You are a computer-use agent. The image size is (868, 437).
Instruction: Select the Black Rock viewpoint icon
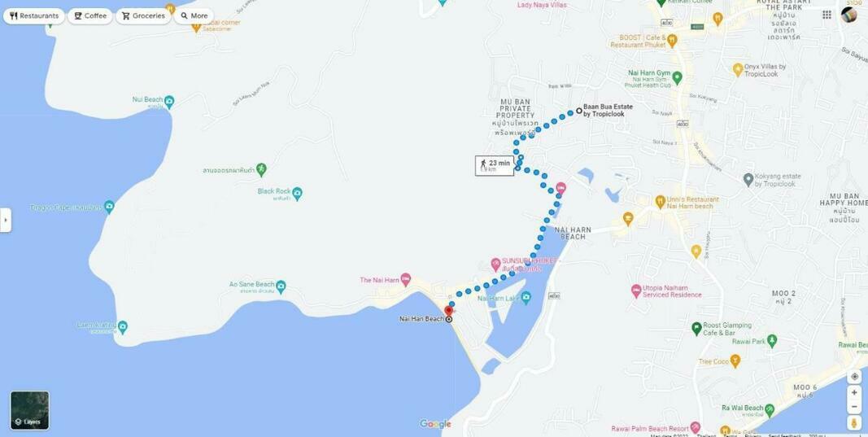click(297, 194)
